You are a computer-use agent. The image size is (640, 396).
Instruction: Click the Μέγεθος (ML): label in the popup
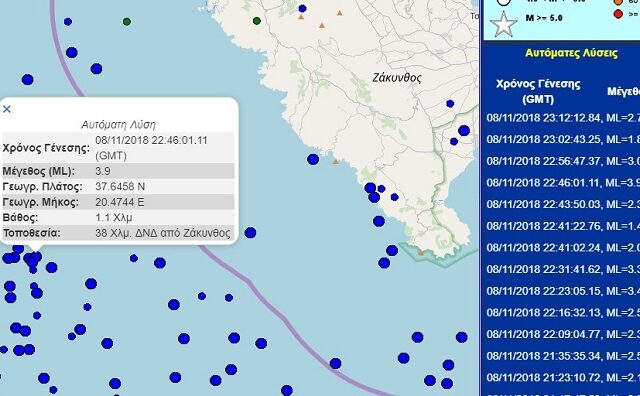pos(39,171)
